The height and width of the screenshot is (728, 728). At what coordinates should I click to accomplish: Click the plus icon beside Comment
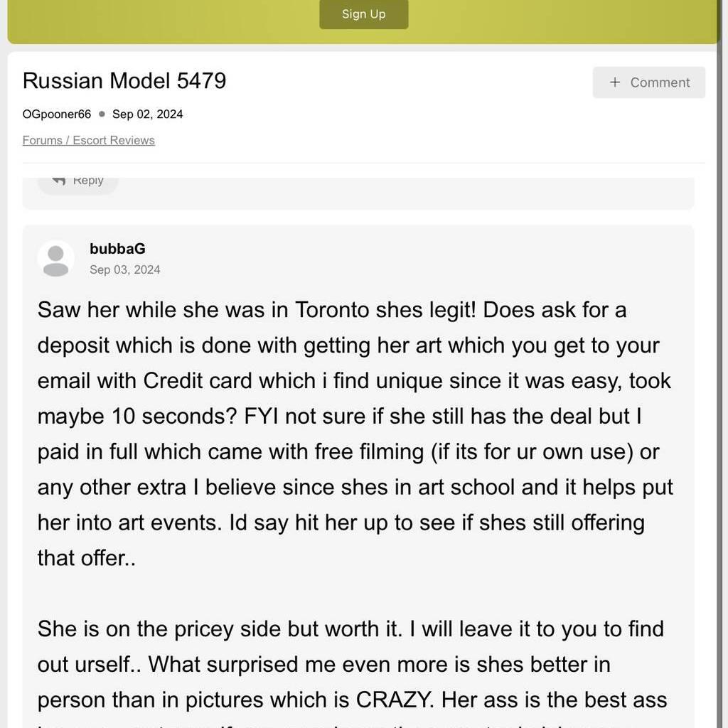point(615,82)
